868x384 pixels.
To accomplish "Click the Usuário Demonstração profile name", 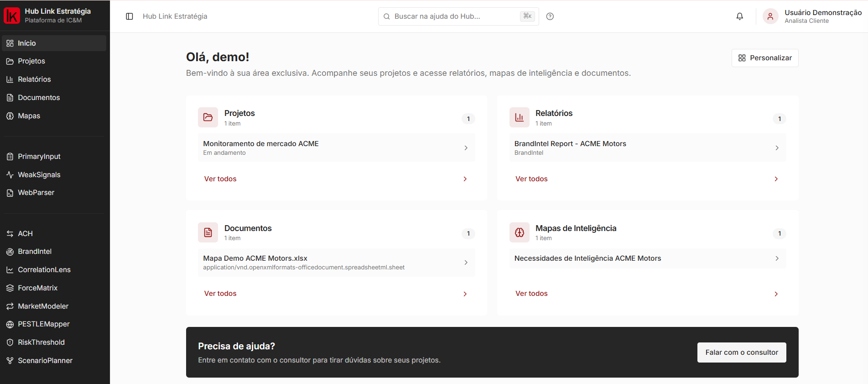I will pos(823,13).
